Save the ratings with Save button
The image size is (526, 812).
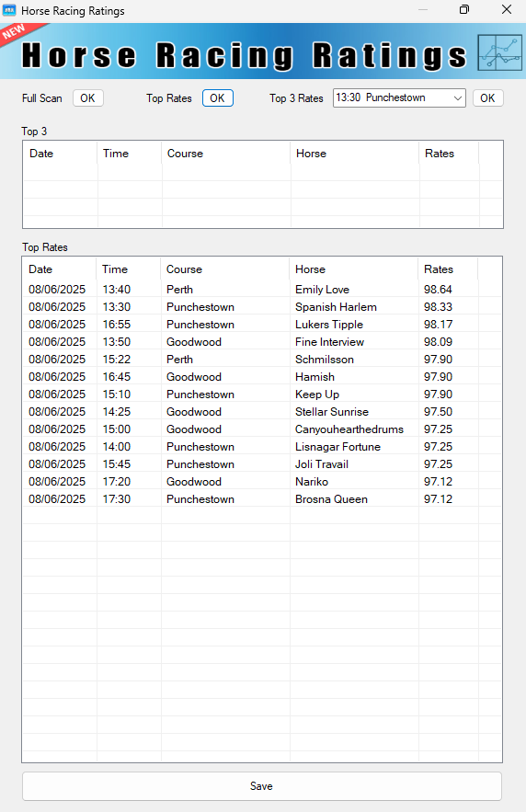tap(262, 786)
